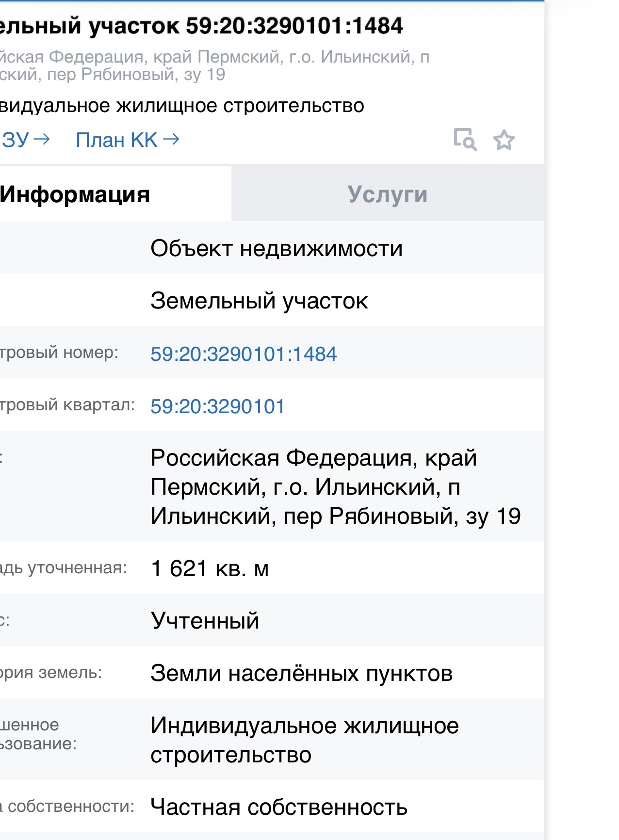The image size is (619, 840).
Task: Click the Учтенный status value
Action: [205, 621]
